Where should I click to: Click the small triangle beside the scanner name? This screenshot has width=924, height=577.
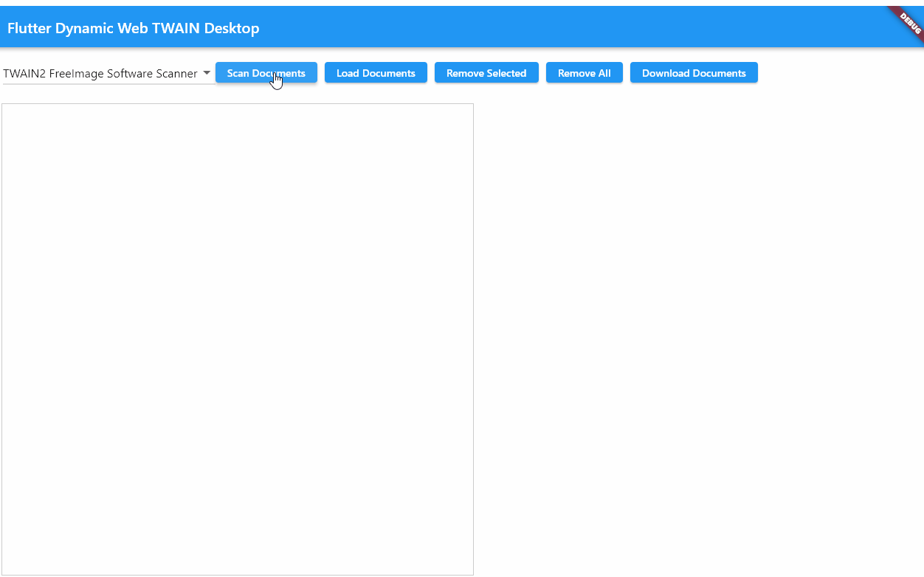point(207,73)
